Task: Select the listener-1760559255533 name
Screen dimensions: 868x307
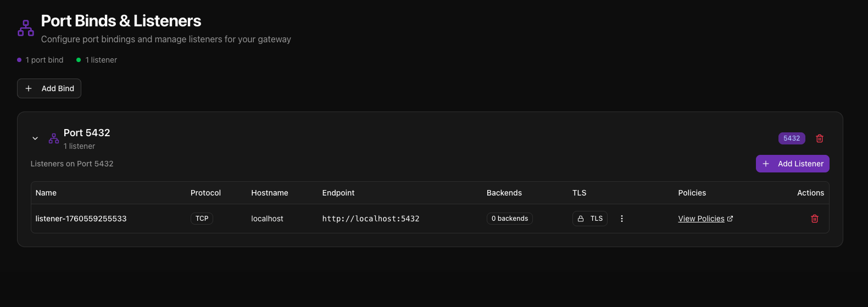Action: coord(81,219)
